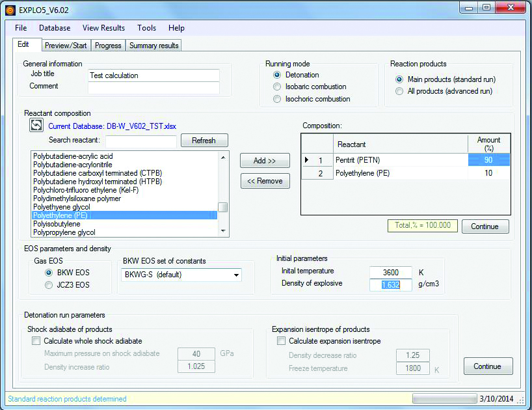The width and height of the screenshot is (532, 410).
Task: Open the View Results menu
Action: point(103,28)
